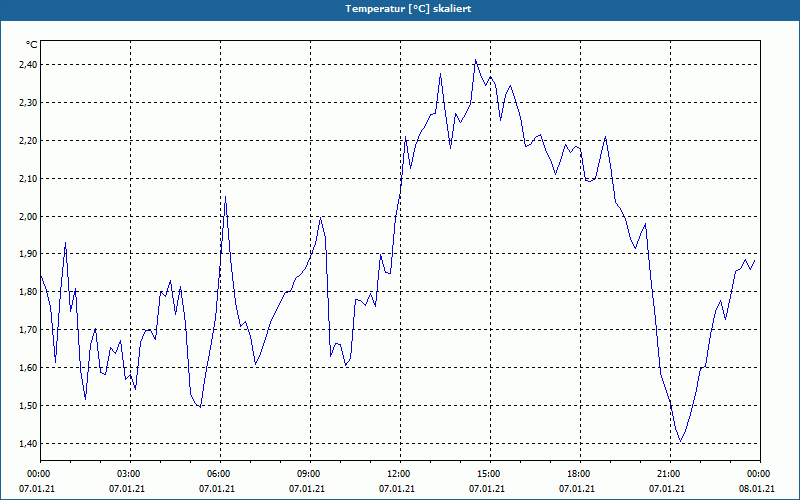The height and width of the screenshot is (500, 800).
Task: Select the 18:00 time label
Action: (x=580, y=474)
